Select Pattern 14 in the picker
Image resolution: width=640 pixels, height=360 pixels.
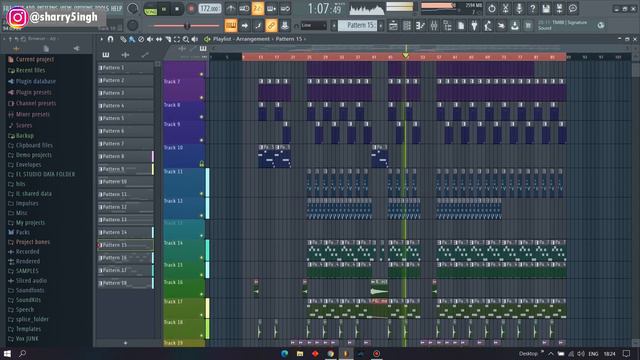tap(125, 232)
